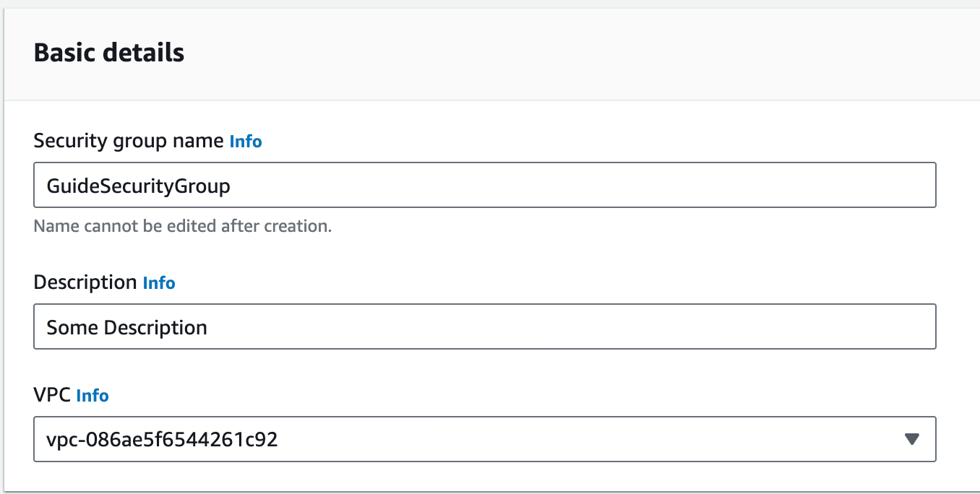980x494 pixels.
Task: Click empty space right of GuideSecurityGroup text
Action: point(578,186)
